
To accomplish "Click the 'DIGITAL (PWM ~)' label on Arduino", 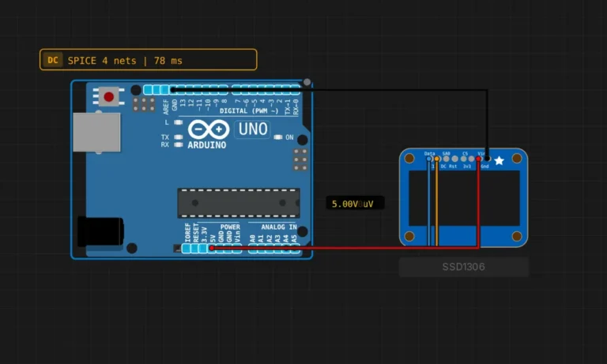I will tap(249, 111).
